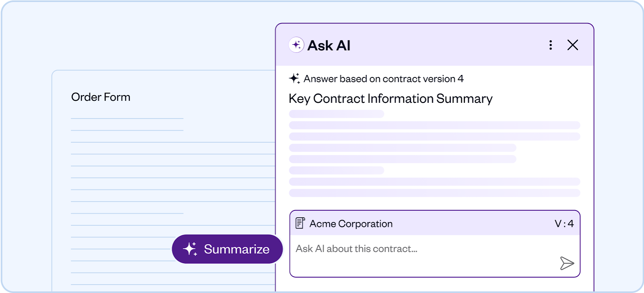Open the three-dot options menu
Viewport: 644px width, 293px height.
[x=551, y=45]
